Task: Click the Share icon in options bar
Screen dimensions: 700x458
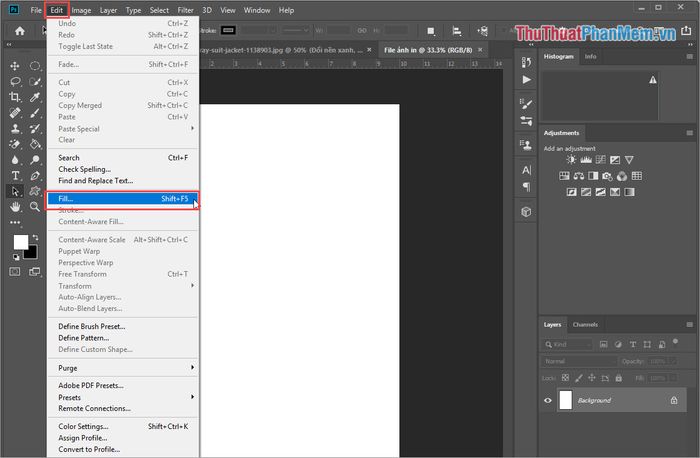Action: point(686,31)
